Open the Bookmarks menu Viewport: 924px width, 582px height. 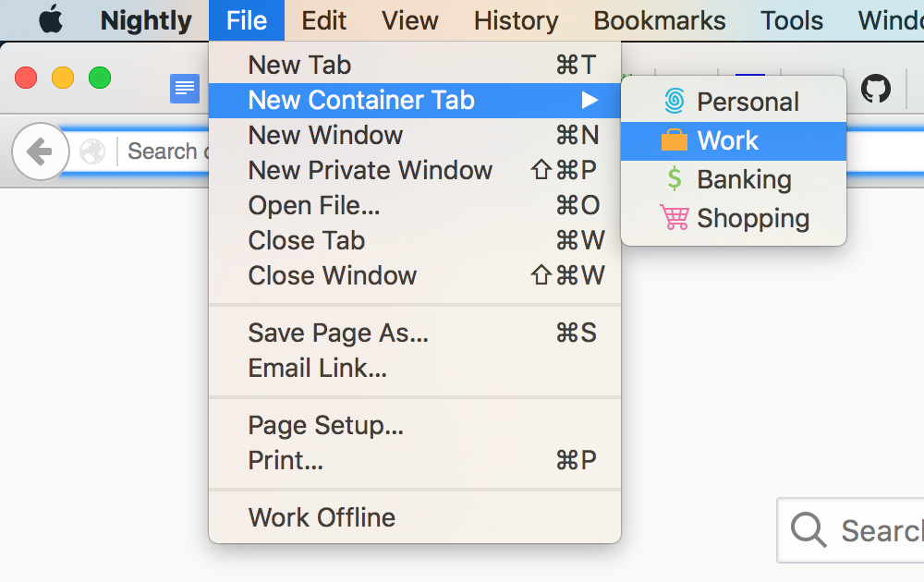(660, 20)
